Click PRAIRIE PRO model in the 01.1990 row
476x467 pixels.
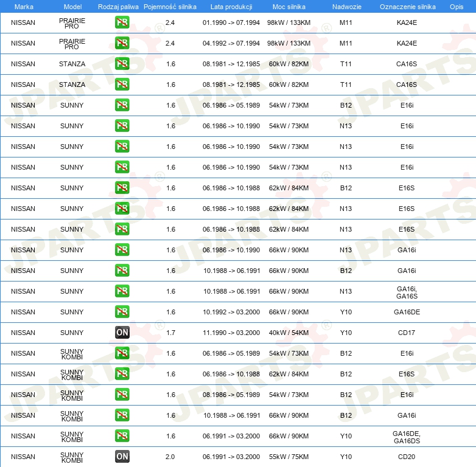(x=72, y=23)
